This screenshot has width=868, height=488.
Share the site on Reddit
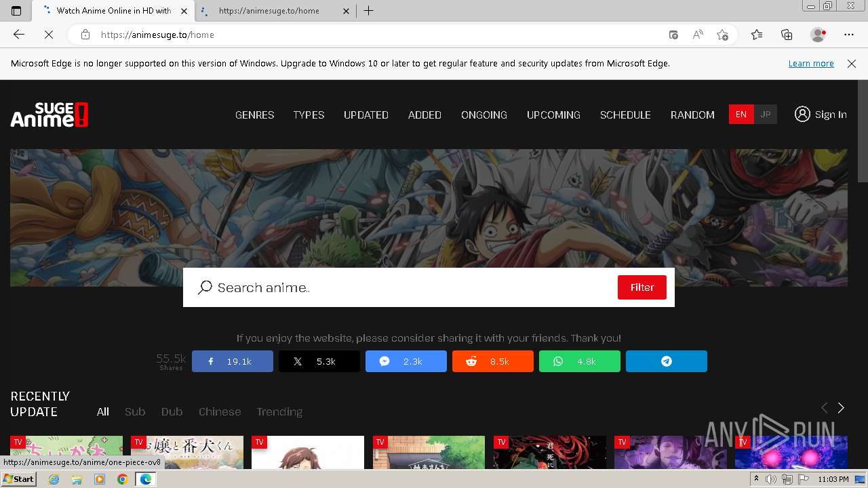[493, 361]
